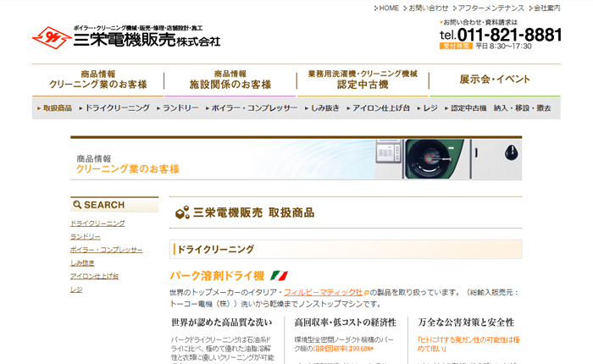Click the orange 受付時間 label
Image resolution: width=593 pixels, height=364 pixels.
coord(456,46)
